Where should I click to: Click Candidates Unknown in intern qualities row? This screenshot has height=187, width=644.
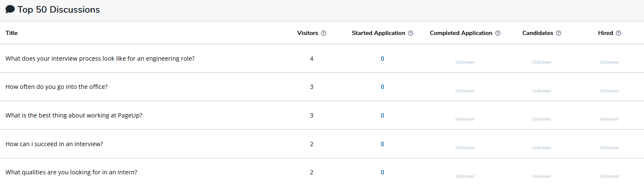point(542,176)
